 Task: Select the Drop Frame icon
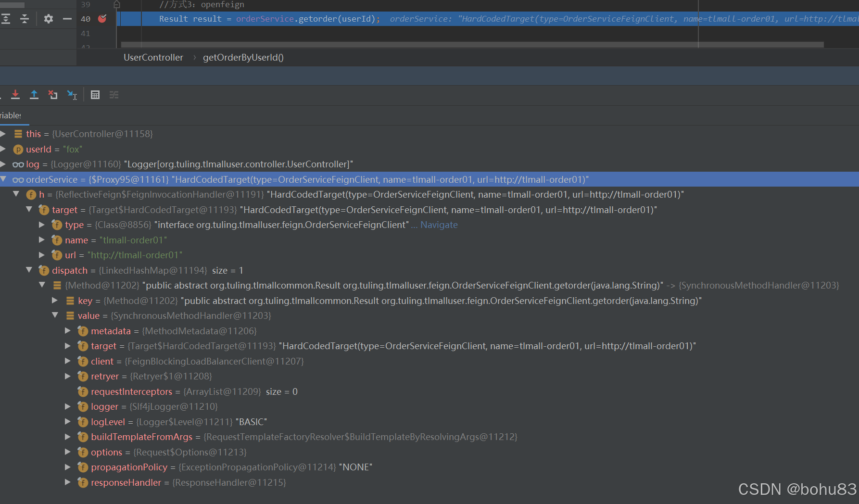tap(53, 95)
